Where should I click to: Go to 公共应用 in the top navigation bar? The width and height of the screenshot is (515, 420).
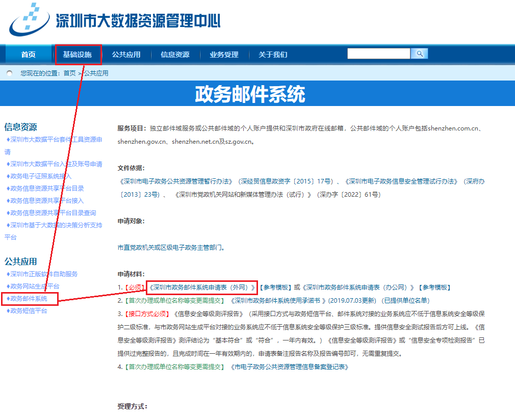pyautogui.click(x=126, y=55)
